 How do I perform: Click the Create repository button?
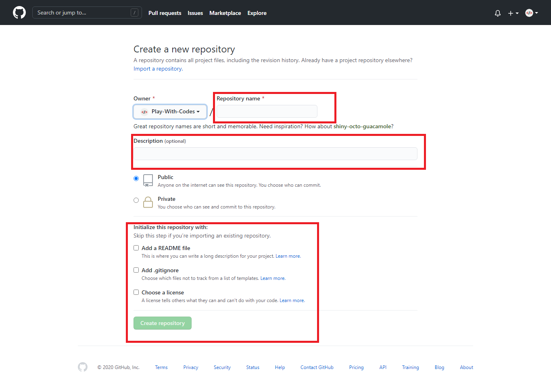(x=163, y=323)
